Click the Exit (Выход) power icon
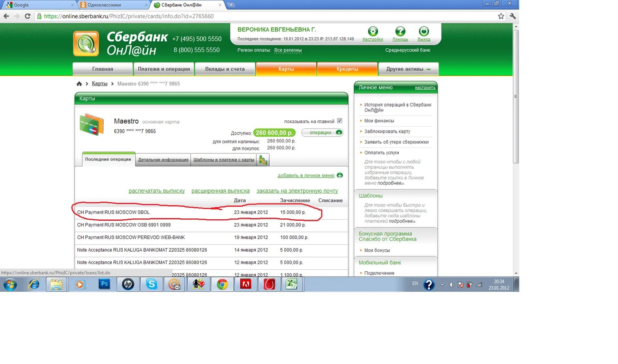Screen dimensions: 618x364 point(424,31)
